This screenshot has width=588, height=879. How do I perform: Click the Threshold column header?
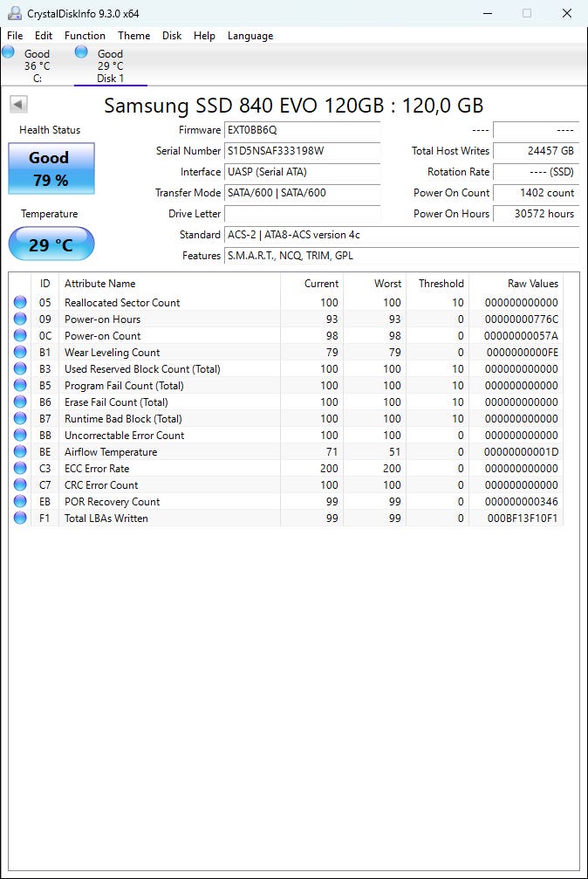(x=437, y=284)
